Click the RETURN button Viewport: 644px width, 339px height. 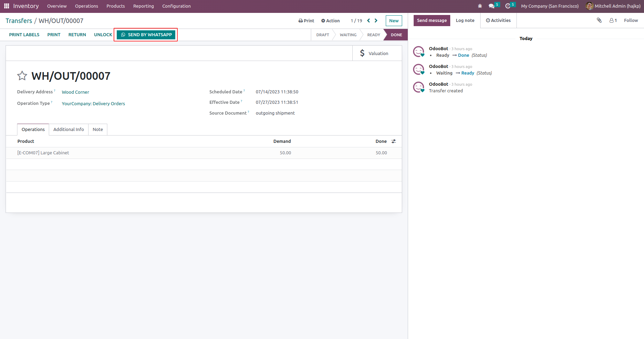(x=77, y=34)
